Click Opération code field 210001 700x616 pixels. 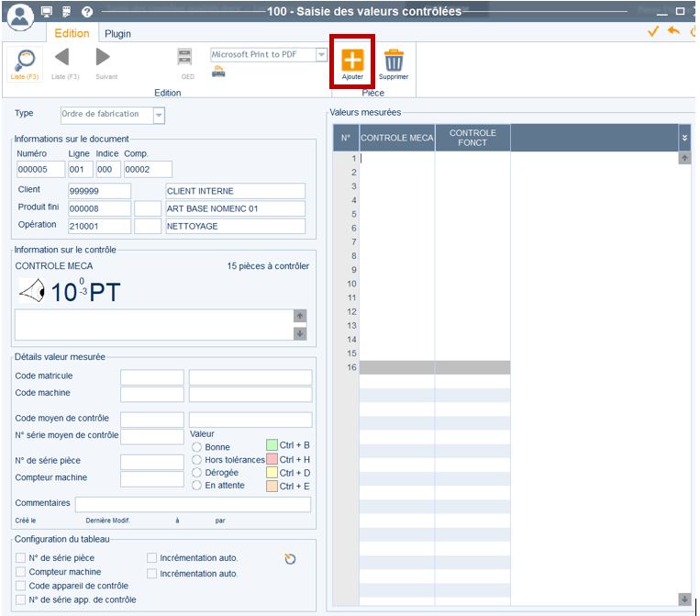coord(100,226)
